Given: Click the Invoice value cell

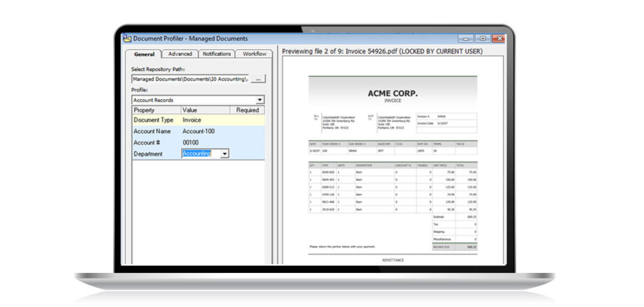Looking at the screenshot, I should pos(192,120).
